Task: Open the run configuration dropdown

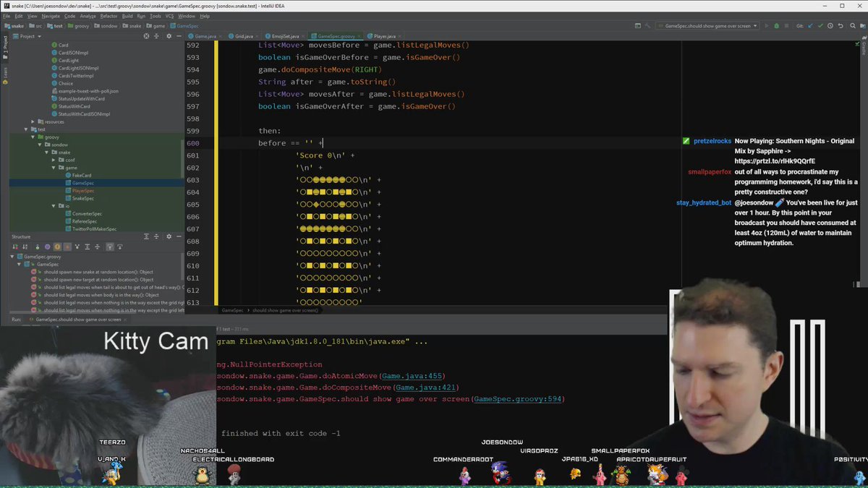Action: pos(707,26)
